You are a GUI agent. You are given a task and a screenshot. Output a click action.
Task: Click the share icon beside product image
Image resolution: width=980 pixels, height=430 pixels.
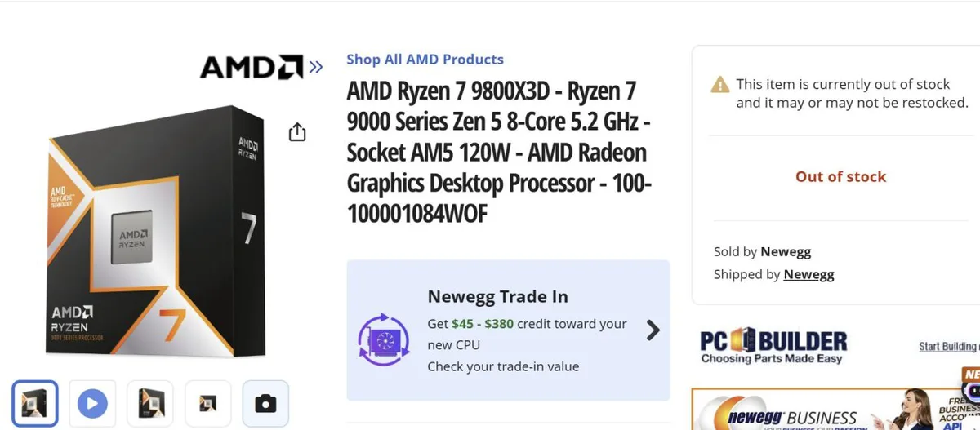pos(297,132)
